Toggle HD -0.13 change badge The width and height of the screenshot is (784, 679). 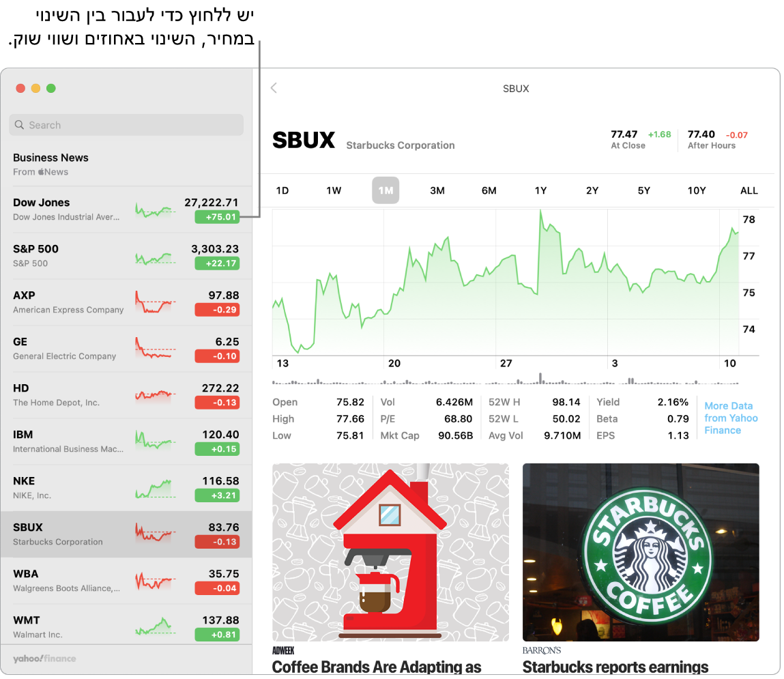point(218,403)
